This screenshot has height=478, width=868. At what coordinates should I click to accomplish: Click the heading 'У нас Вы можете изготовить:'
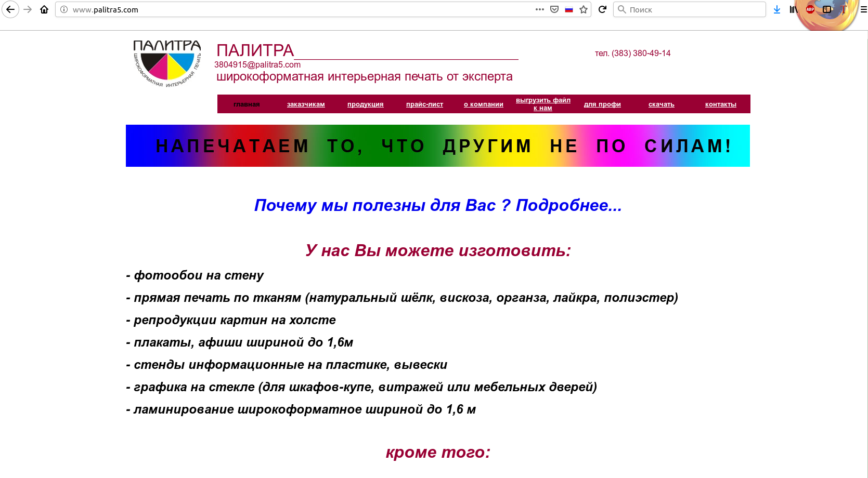[x=438, y=250]
